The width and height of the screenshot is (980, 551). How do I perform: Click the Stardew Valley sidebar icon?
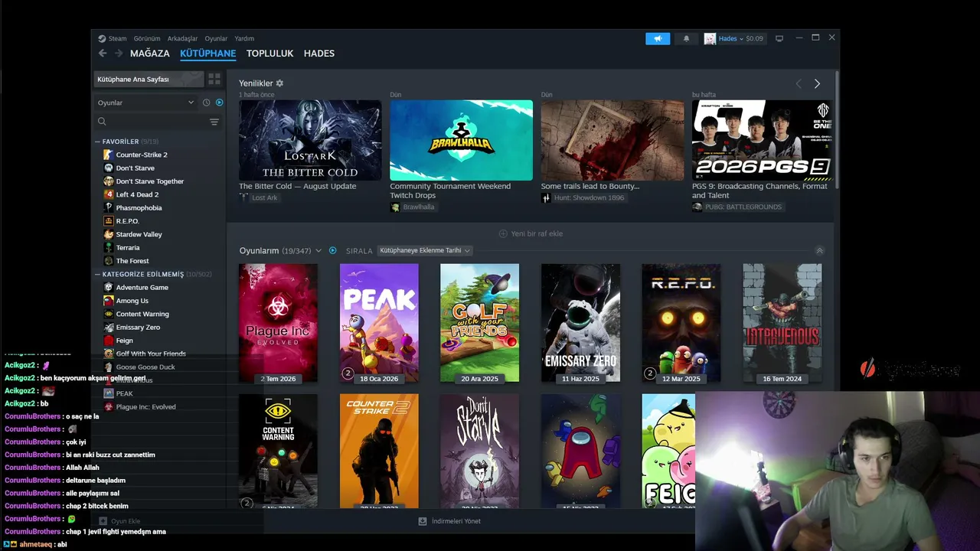pos(109,234)
